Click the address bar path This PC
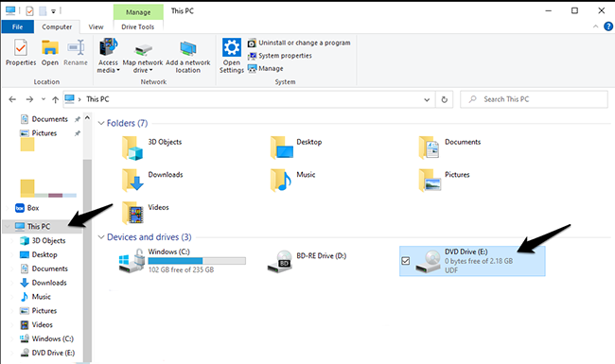 97,99
